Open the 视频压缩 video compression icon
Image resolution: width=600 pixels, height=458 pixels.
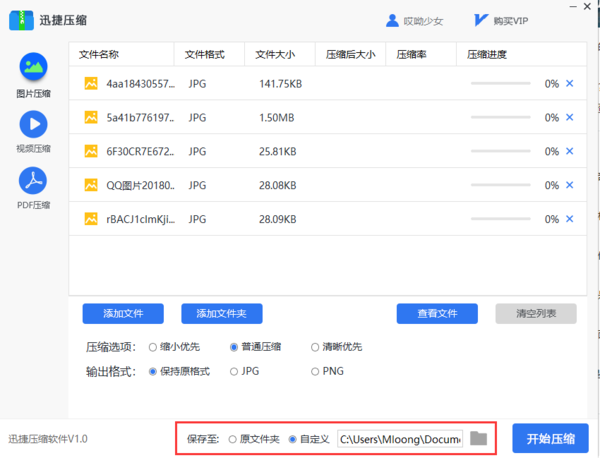33,124
